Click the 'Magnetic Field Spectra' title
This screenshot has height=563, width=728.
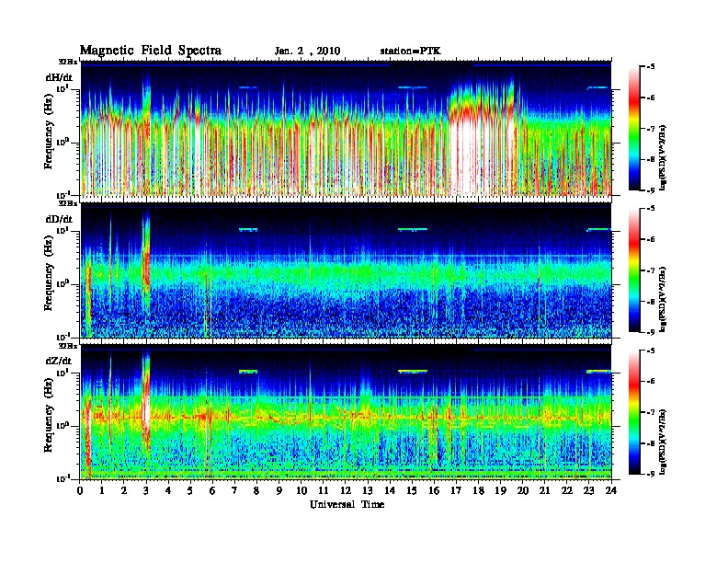[151, 51]
